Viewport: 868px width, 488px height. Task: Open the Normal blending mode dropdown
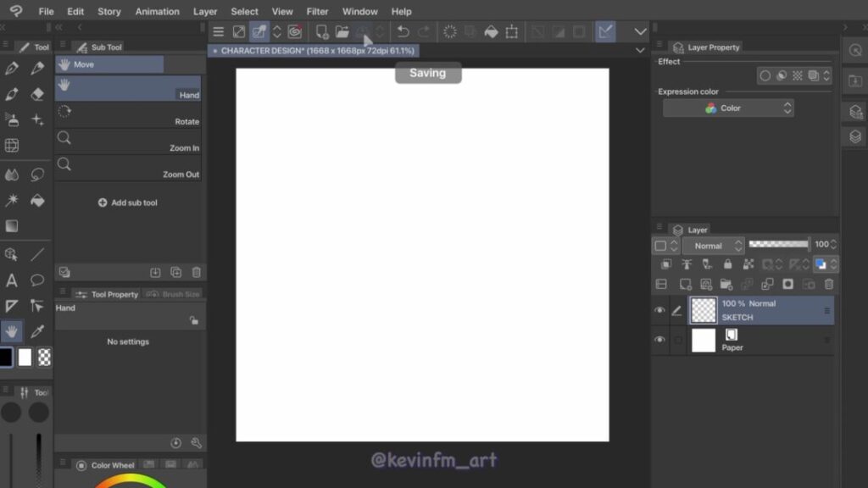coord(713,246)
